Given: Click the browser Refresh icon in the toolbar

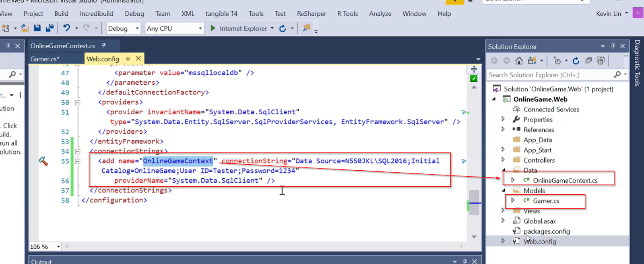Looking at the screenshot, I should point(283,28).
